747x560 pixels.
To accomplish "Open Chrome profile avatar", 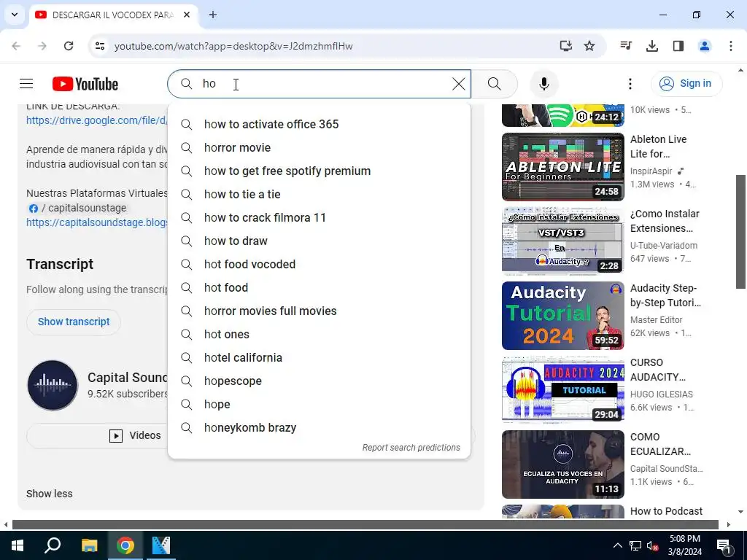I will 705,46.
